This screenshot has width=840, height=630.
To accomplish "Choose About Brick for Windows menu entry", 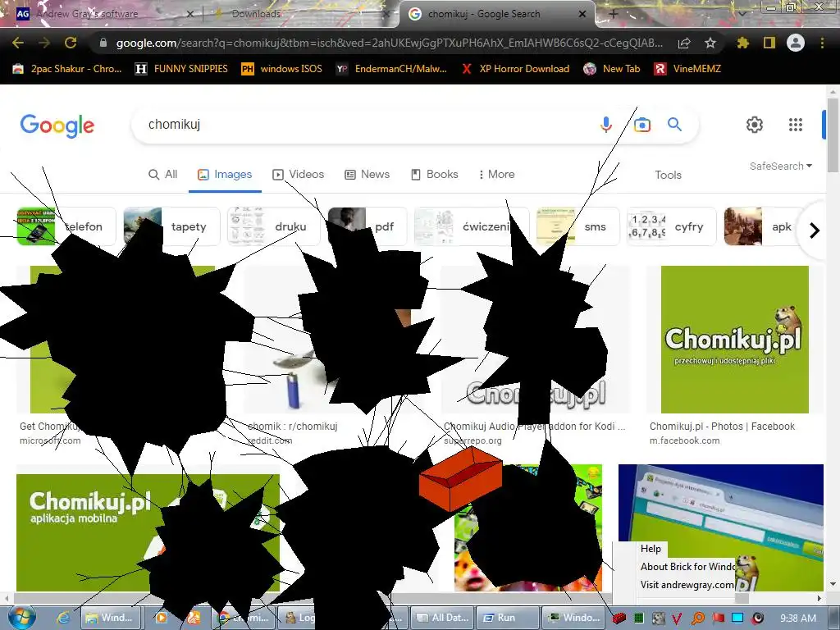I will (x=688, y=567).
